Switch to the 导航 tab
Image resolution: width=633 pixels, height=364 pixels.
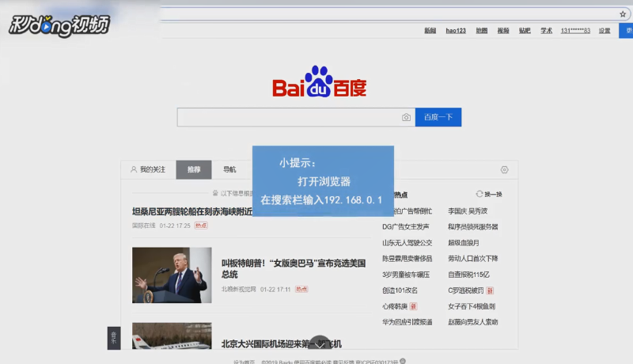(229, 169)
